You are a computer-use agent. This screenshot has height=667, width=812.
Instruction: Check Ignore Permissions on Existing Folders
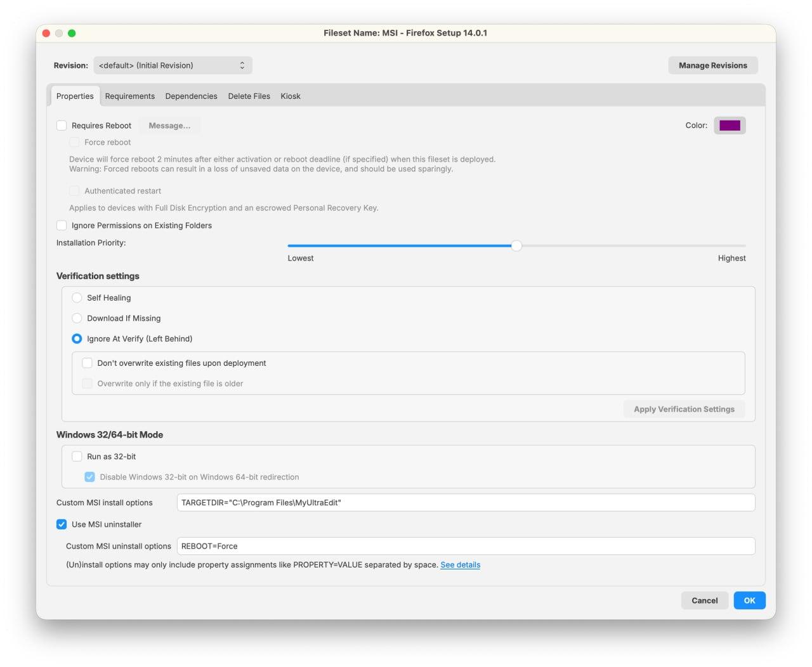tap(62, 225)
